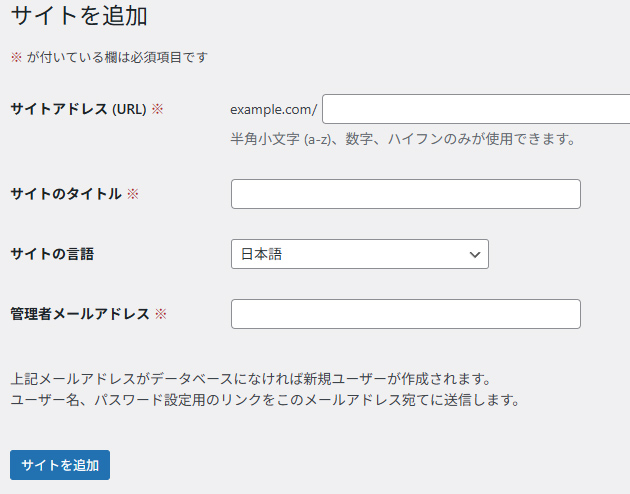Viewport: 630px width, 494px height.
Task: Click the ※ symbol in the required-fields notice
Action: pyautogui.click(x=16, y=57)
